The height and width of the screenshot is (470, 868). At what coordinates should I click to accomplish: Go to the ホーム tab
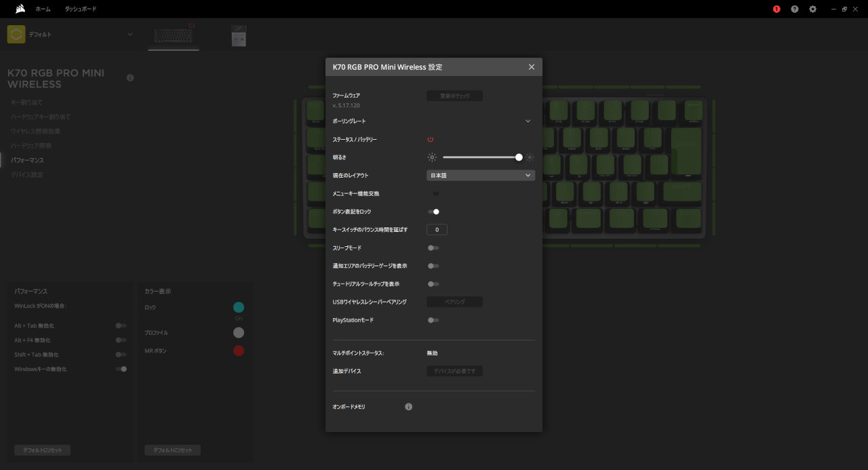(43, 9)
